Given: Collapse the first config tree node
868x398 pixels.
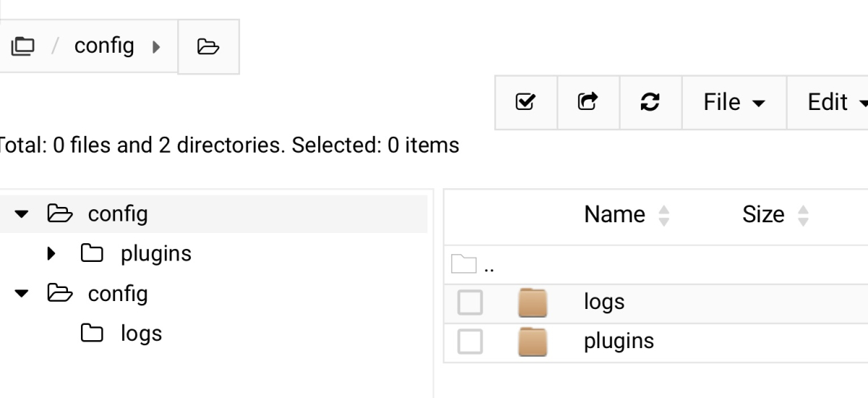Looking at the screenshot, I should point(23,214).
